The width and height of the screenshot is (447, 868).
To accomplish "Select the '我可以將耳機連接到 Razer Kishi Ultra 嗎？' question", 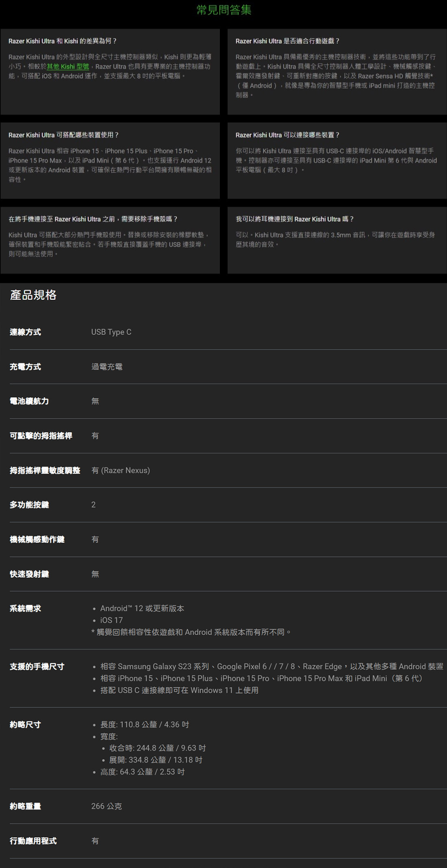I will pos(295,219).
